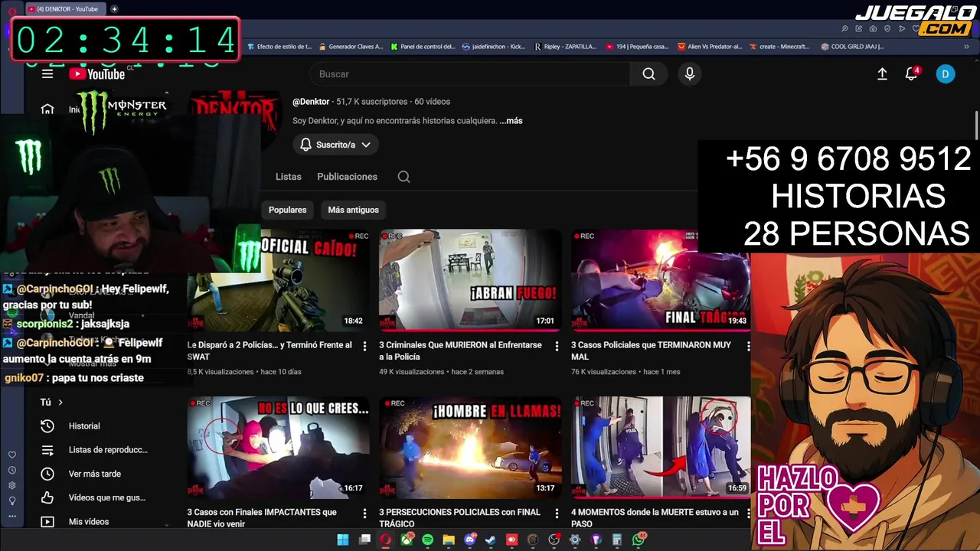Screen dimensions: 980x551
Task: Open options for '3 Criminales Que MURIERON' video
Action: 557,347
